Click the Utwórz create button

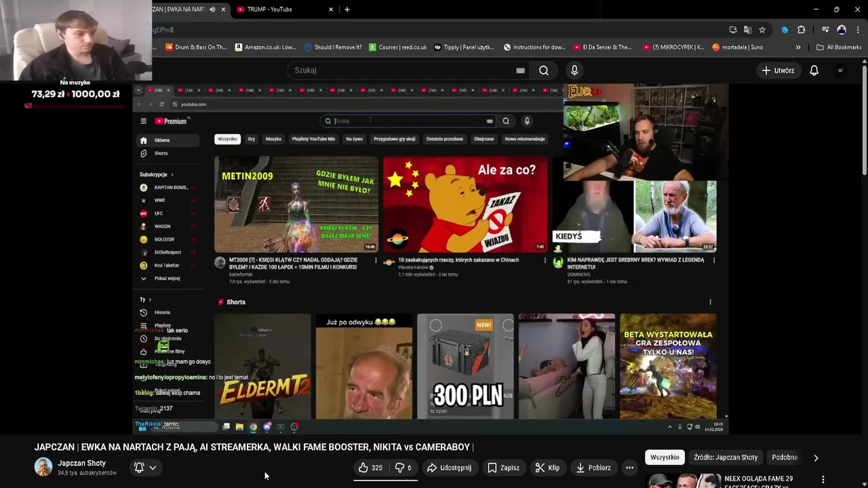pos(778,70)
